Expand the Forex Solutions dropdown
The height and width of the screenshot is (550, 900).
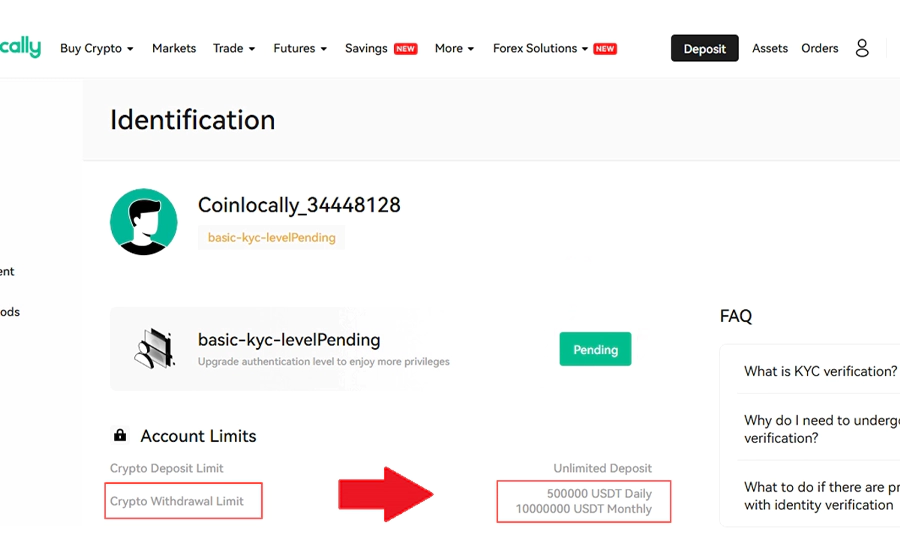click(x=541, y=48)
